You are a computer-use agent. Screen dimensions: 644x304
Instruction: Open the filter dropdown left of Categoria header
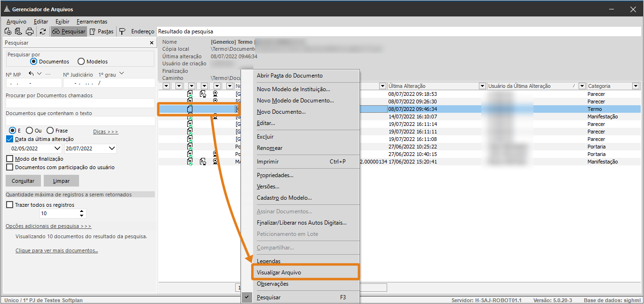(582, 86)
